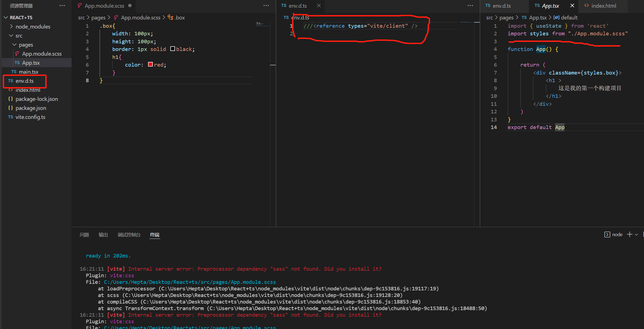
Task: Open first App.module.scss file path link in terminal
Action: pos(190,282)
